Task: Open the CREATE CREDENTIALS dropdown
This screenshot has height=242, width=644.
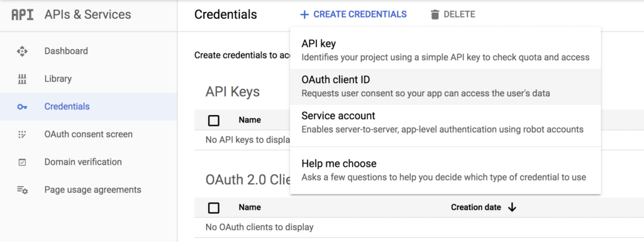Action: coord(353,14)
